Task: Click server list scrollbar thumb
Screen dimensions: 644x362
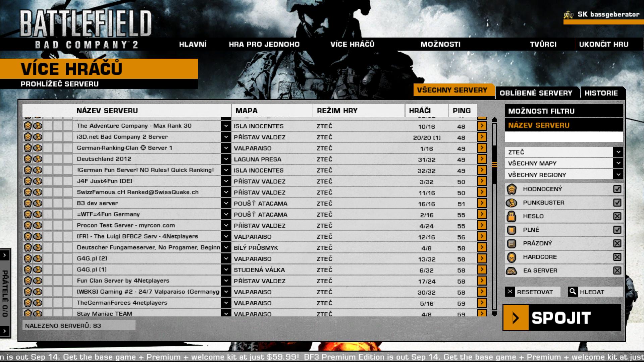Action: click(494, 165)
